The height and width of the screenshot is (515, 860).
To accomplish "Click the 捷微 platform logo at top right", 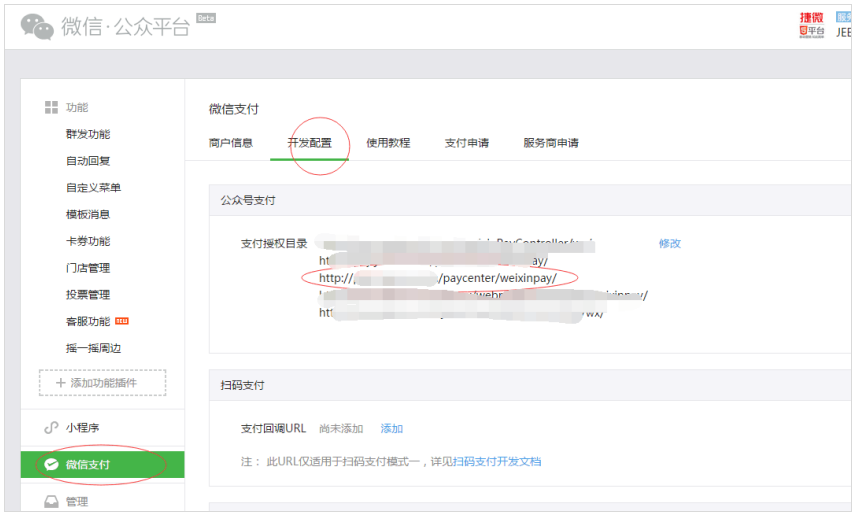I will (812, 25).
